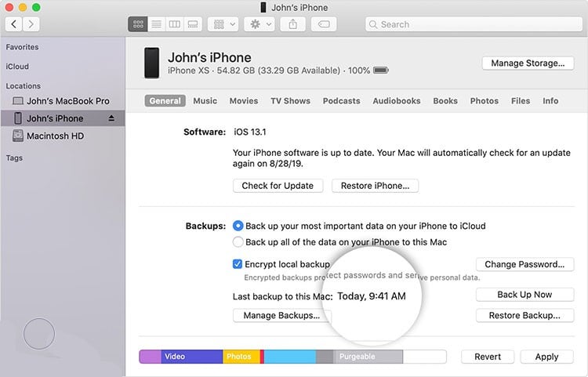Viewport: 588px width, 377px height.
Task: Switch to icon view in the toolbar
Action: click(x=138, y=24)
